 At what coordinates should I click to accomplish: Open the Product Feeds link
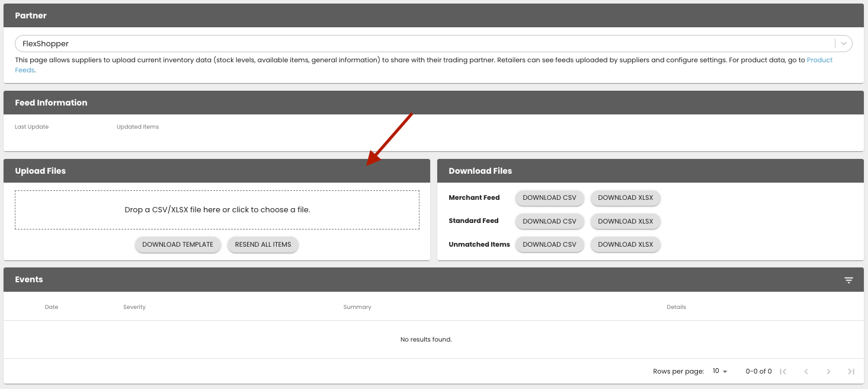click(x=819, y=60)
